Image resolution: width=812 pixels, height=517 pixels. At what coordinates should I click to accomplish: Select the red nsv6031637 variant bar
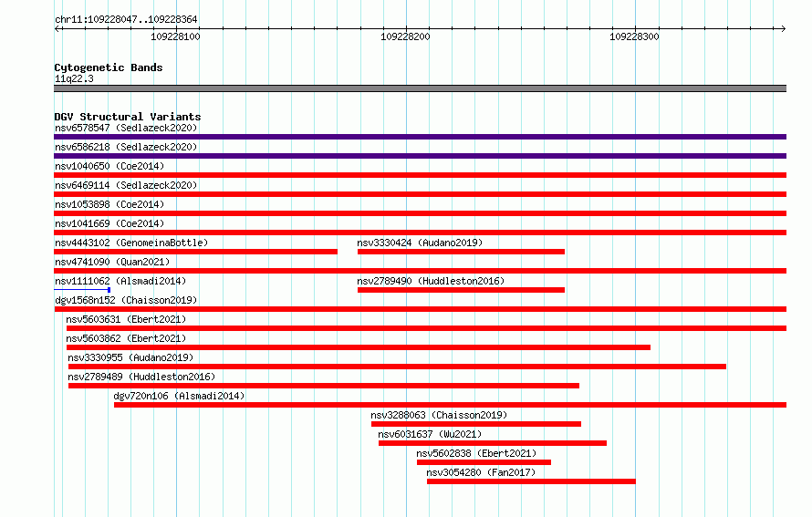tap(493, 443)
